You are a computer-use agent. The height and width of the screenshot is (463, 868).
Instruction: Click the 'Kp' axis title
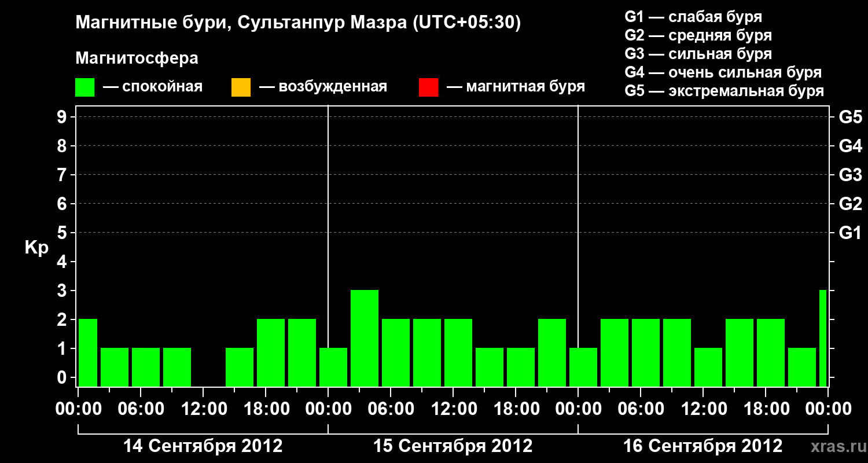(36, 248)
